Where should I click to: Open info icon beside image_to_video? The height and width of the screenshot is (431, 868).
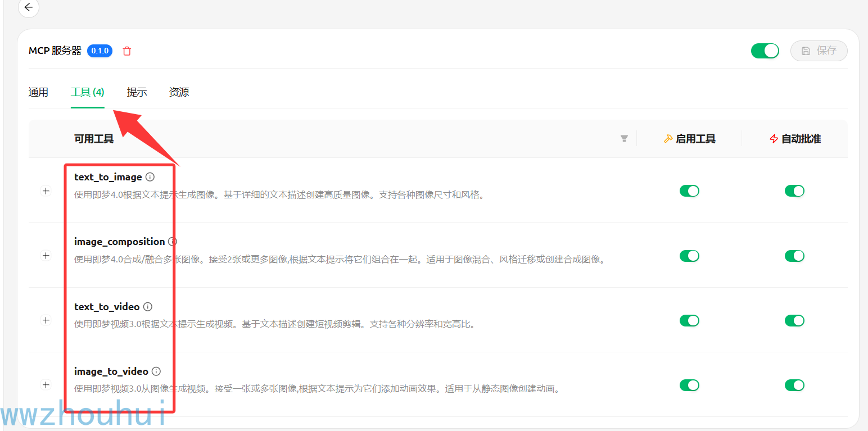pos(156,371)
